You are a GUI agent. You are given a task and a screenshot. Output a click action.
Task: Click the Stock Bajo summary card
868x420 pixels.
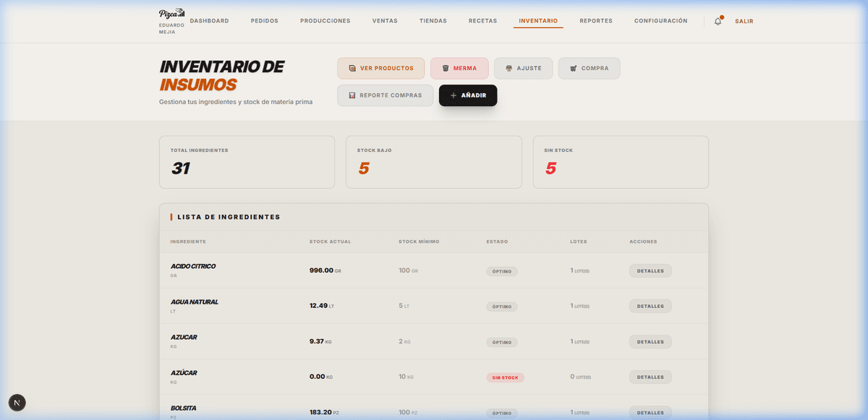click(x=433, y=161)
